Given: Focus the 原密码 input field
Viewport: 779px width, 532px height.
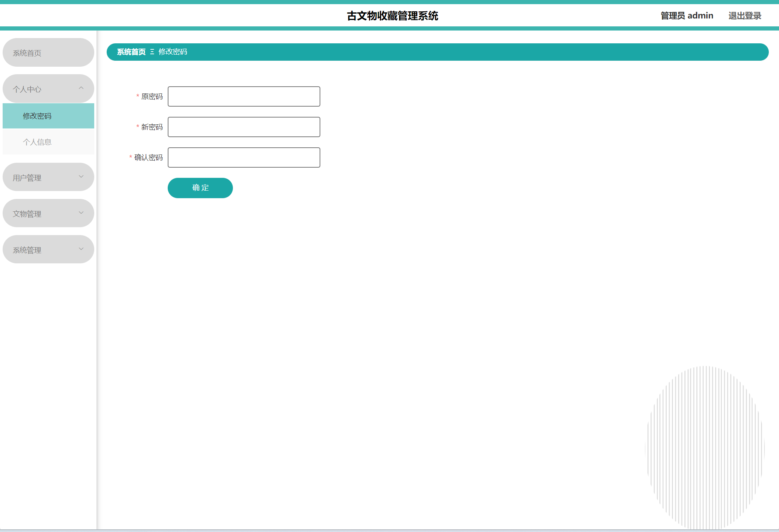Looking at the screenshot, I should (244, 96).
